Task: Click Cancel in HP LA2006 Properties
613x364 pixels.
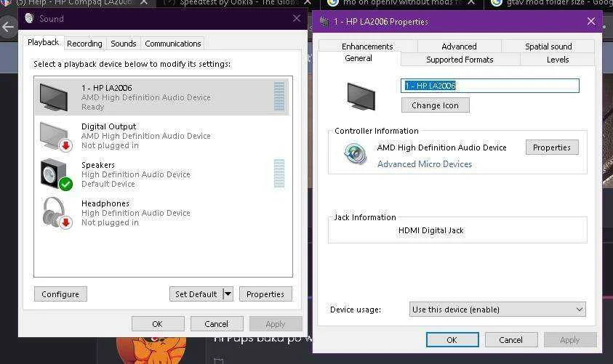Action: coord(511,340)
